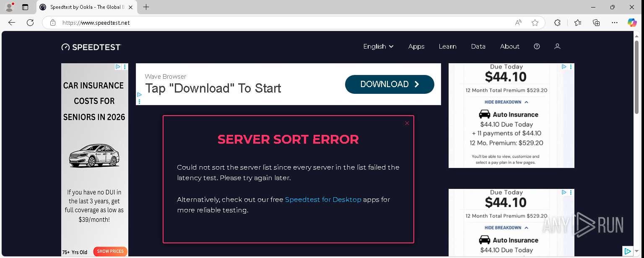
Task: Click 'CAR INSURANCE COSTS FOR SENIORS' text
Action: pos(94,101)
